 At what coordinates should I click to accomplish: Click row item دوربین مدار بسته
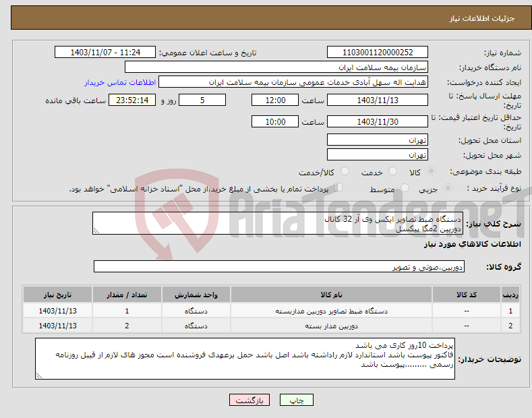(331, 326)
